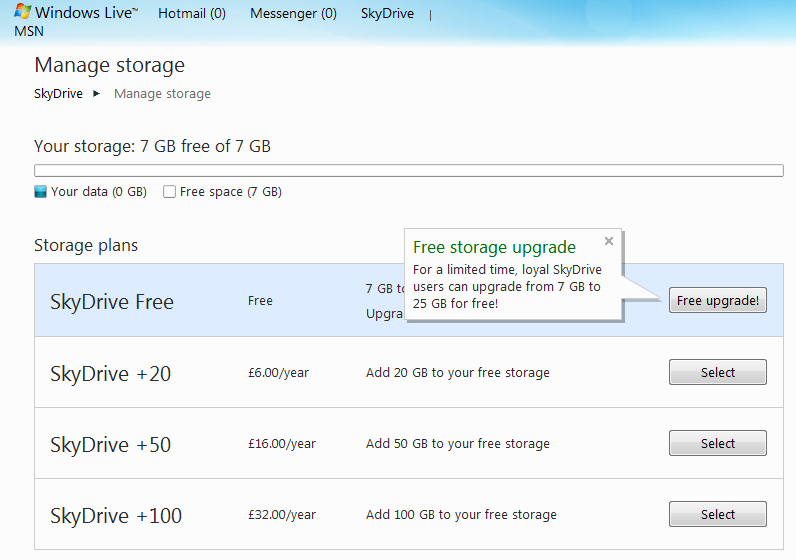Viewport: 796px width, 560px height.
Task: Go to the SkyDrive breadcrumb link
Action: coord(58,94)
